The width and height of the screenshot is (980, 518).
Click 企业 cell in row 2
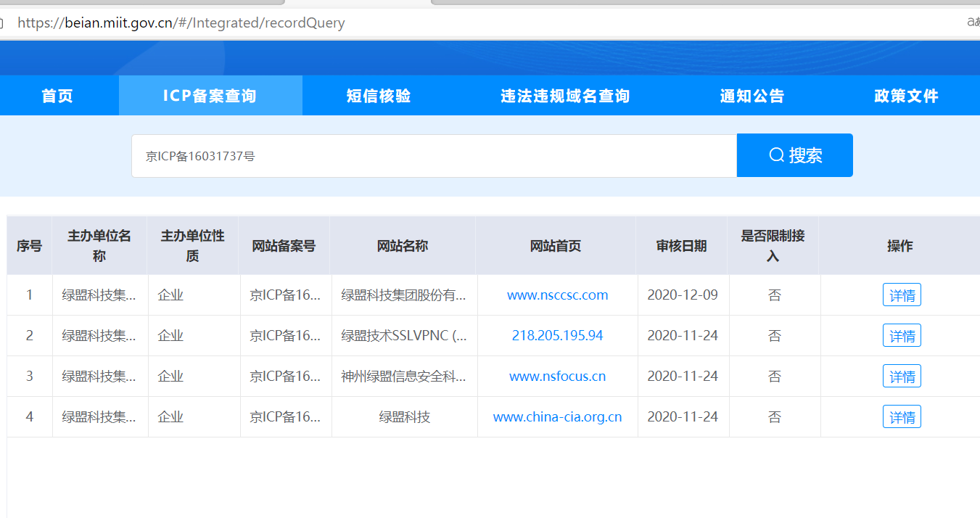[194, 336]
